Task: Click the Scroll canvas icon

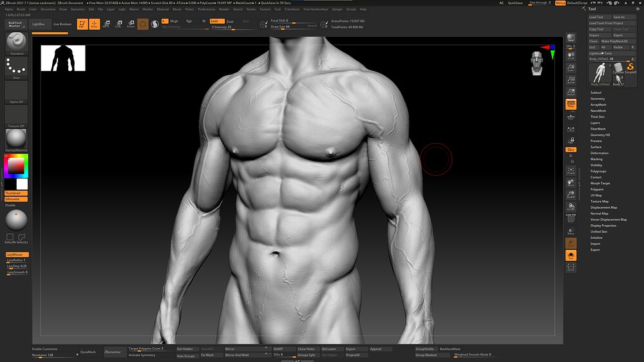Action: click(x=571, y=55)
